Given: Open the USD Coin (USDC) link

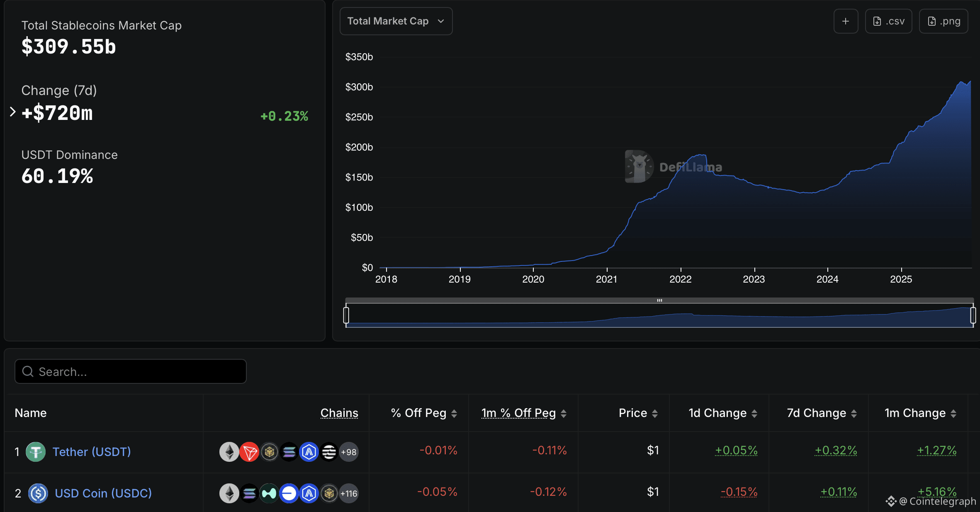Looking at the screenshot, I should tap(103, 493).
